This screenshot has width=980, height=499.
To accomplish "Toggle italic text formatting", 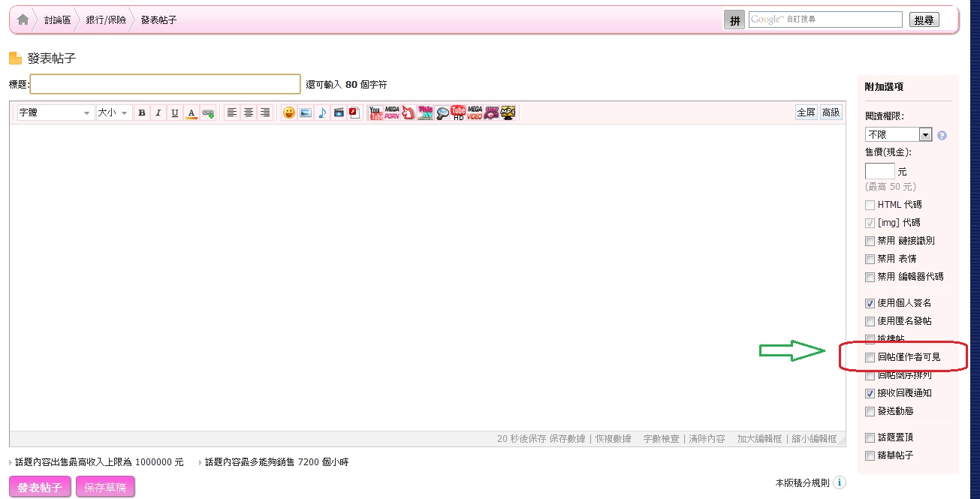I will click(x=158, y=113).
